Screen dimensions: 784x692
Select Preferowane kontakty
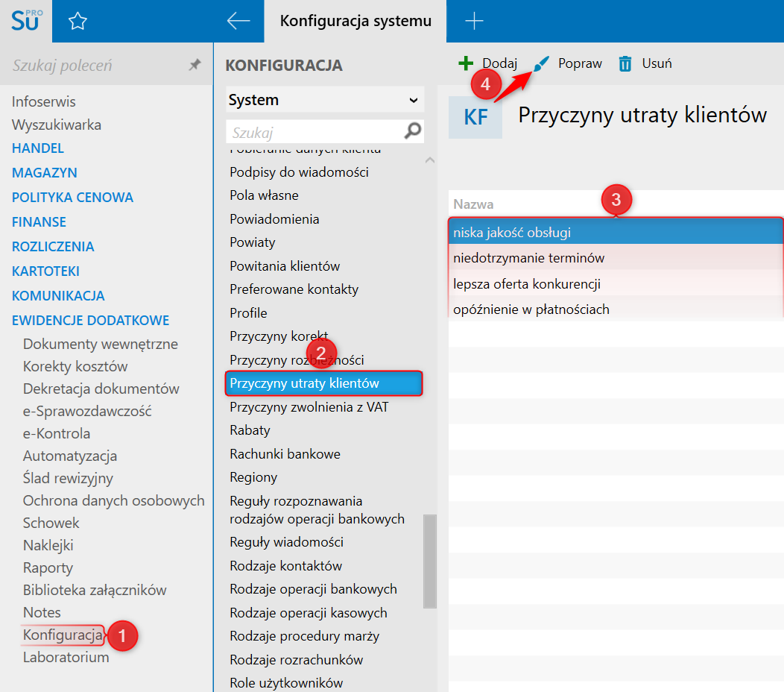coord(294,290)
